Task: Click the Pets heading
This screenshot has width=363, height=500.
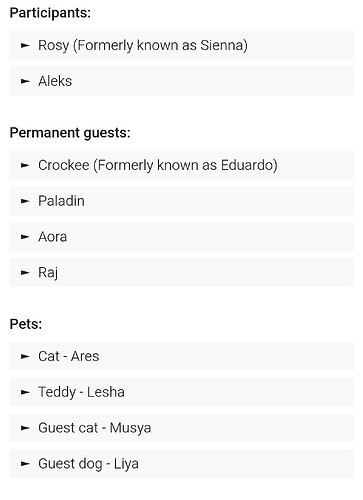Action: 26,324
